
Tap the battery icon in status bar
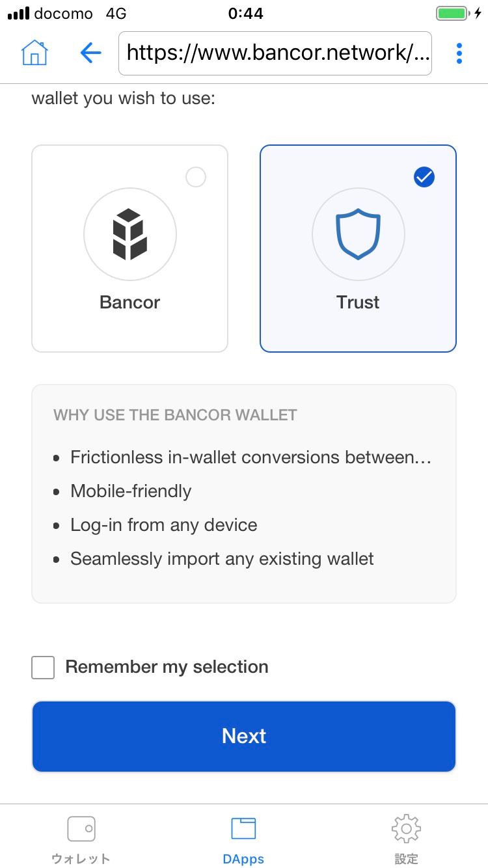(x=453, y=14)
